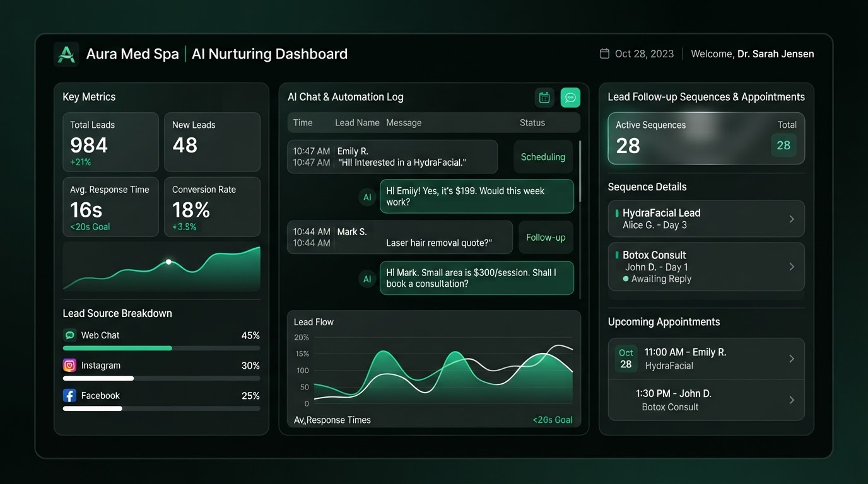Click the AI avatar beside the Emily reply
The width and height of the screenshot is (868, 484).
[x=367, y=197]
